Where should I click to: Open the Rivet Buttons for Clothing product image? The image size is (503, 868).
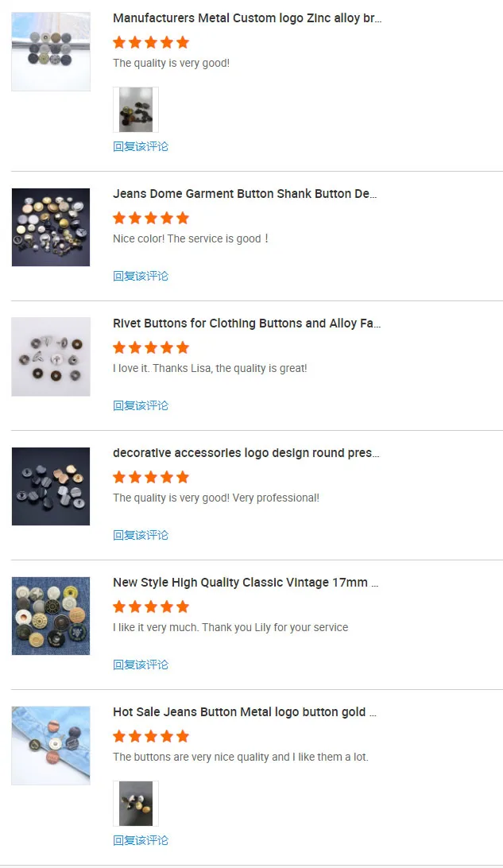51,357
